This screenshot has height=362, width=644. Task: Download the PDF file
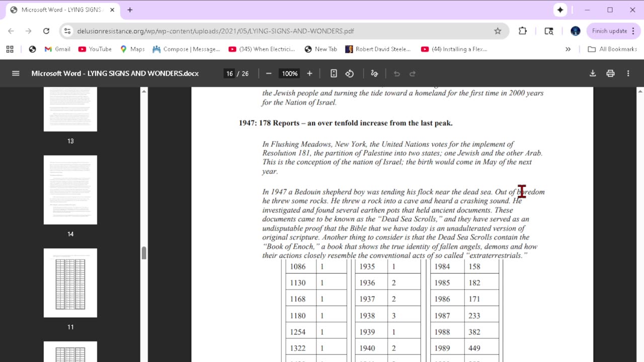point(593,73)
